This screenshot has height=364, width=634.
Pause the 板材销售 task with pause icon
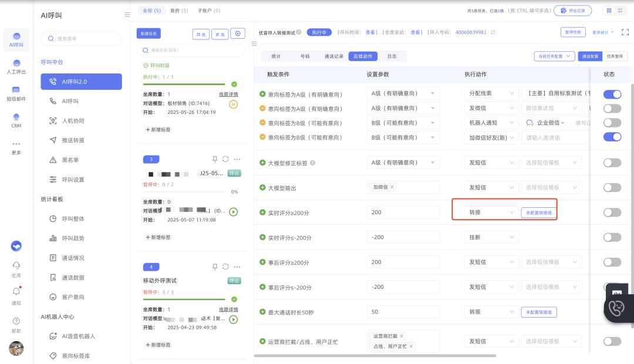233,105
